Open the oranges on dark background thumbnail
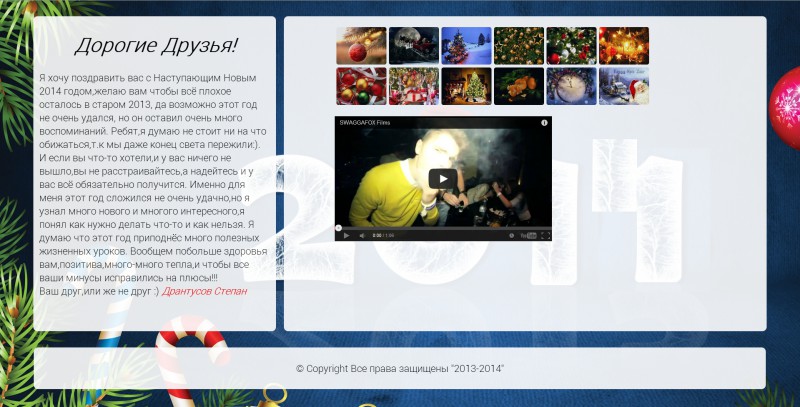Image resolution: width=800 pixels, height=407 pixels. [x=519, y=86]
